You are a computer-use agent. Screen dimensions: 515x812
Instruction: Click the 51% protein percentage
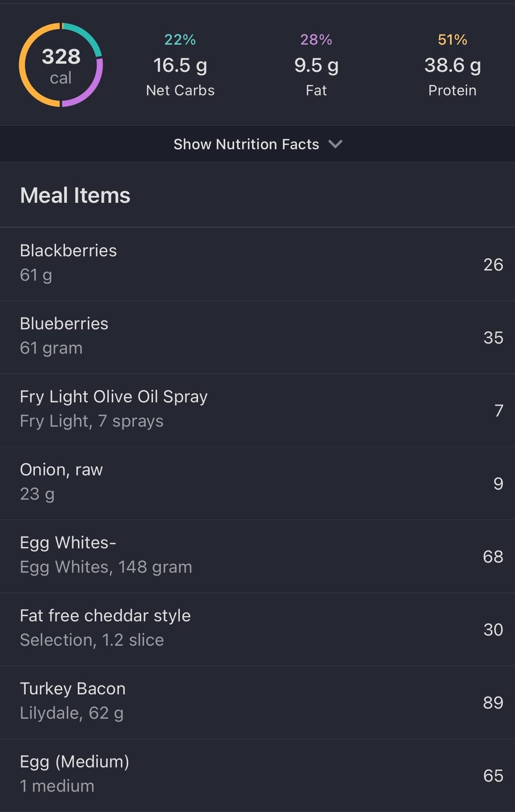click(x=453, y=40)
